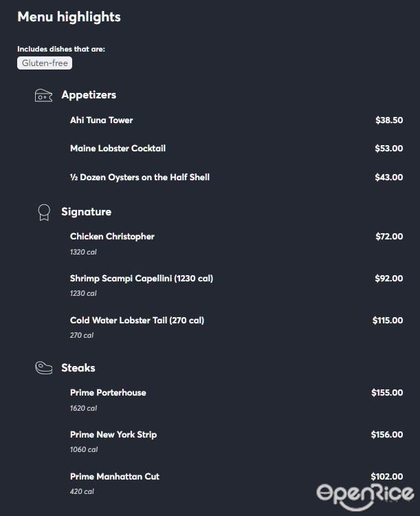Choose ½ Dozen Oysters on the Half Shell
The height and width of the screenshot is (516, 420).
coord(140,178)
